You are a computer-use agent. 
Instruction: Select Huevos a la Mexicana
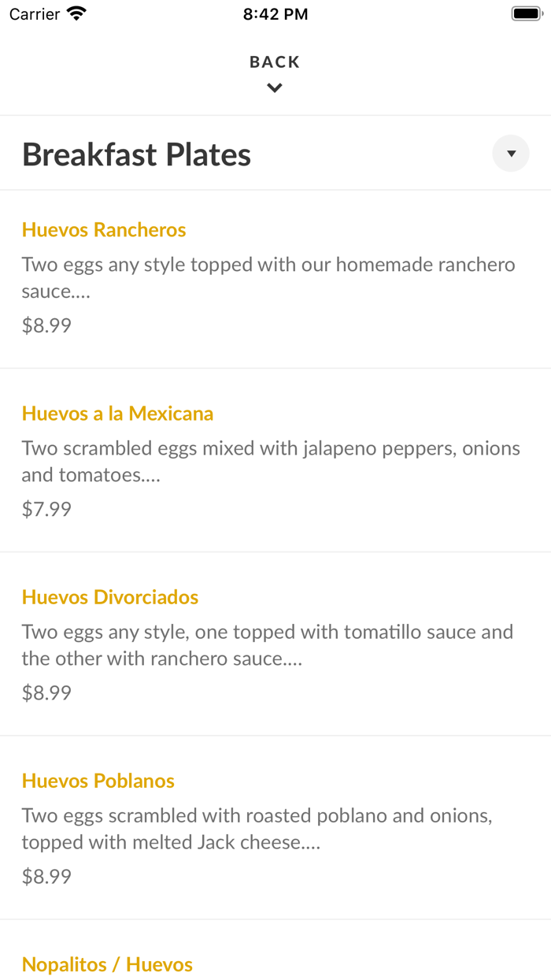click(x=116, y=413)
